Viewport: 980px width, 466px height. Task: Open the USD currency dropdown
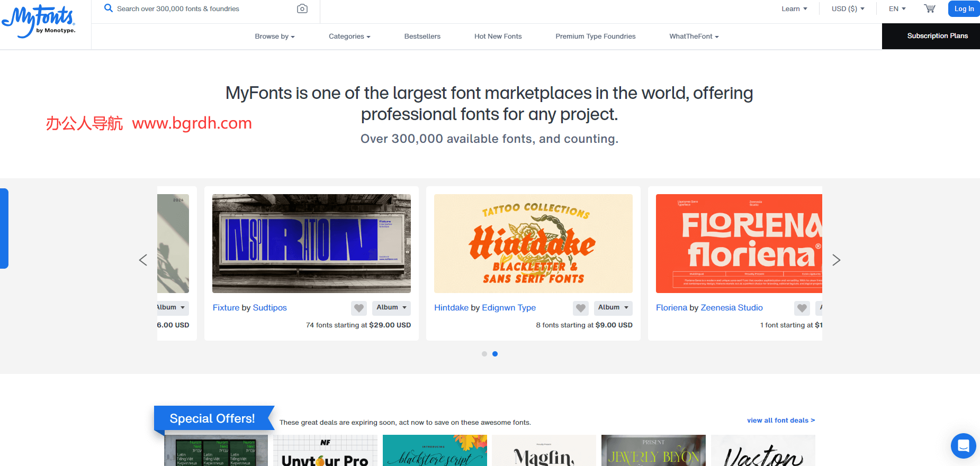tap(848, 9)
